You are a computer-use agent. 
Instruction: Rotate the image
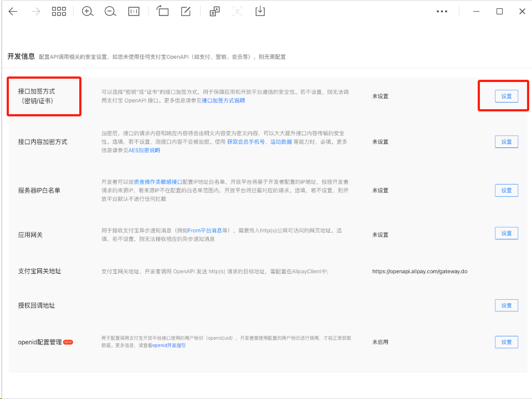point(162,12)
